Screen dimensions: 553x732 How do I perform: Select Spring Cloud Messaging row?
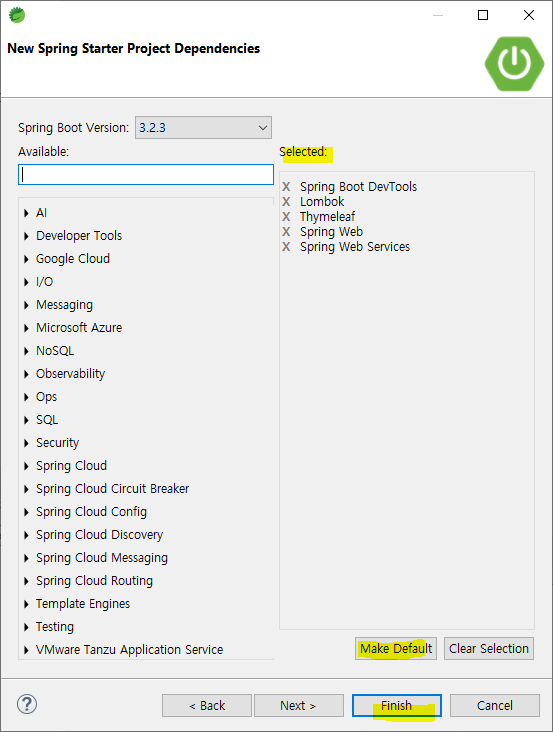coord(102,558)
